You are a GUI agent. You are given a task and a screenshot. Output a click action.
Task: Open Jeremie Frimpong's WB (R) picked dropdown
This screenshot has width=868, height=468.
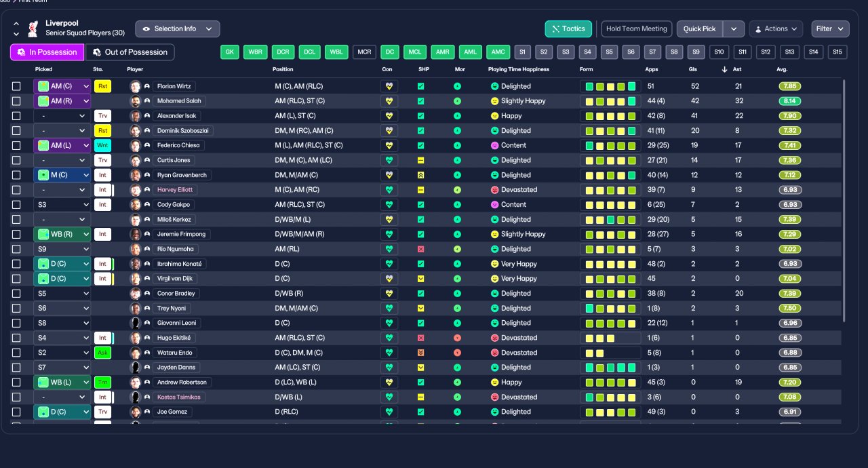pos(62,234)
